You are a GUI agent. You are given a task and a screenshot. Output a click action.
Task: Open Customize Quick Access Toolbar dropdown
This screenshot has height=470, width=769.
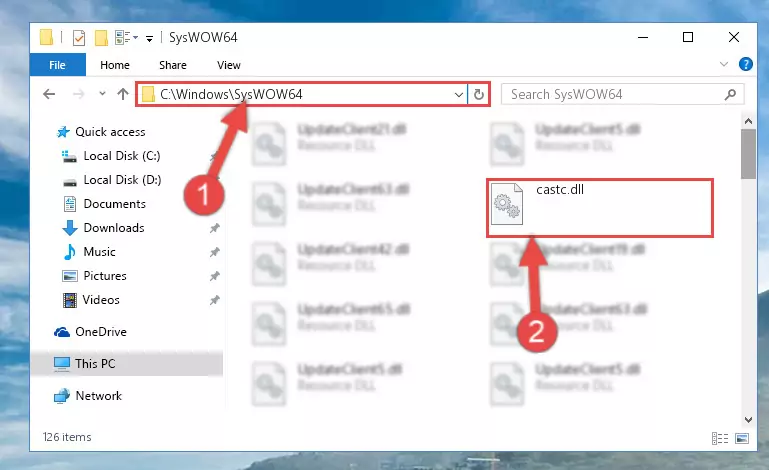pos(149,38)
